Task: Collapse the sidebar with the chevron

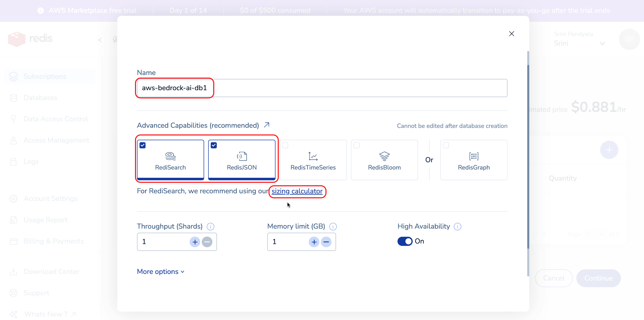Action: (x=100, y=40)
